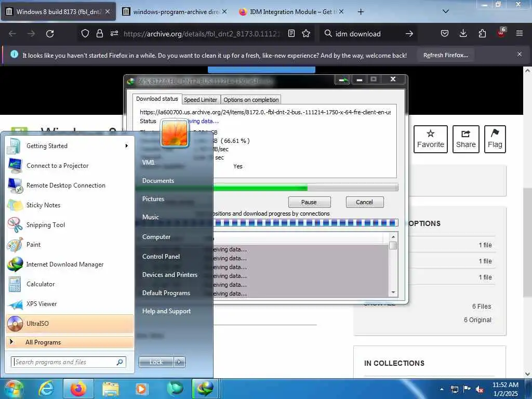Screen dimensions: 532x399
Task: Pause the IDM download
Action: click(x=309, y=202)
